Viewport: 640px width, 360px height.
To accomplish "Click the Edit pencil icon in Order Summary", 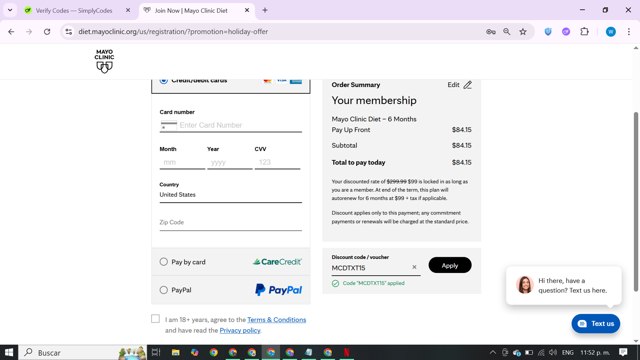I will point(467,85).
